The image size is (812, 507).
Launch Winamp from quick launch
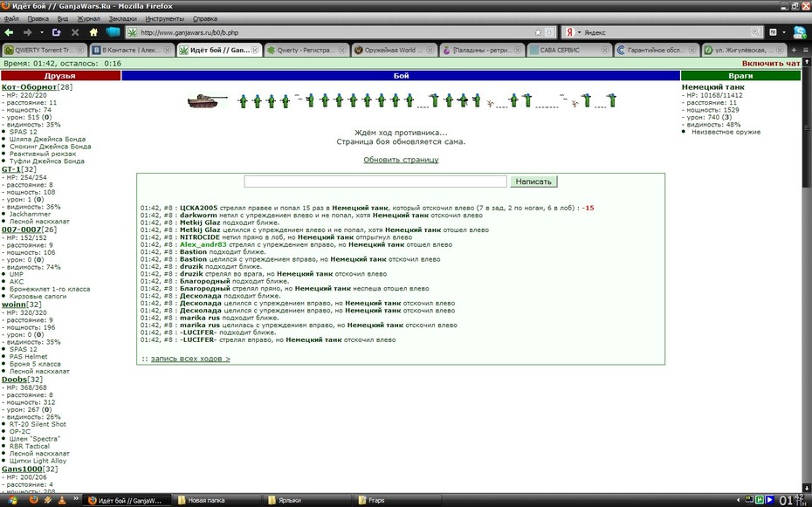pyautogui.click(x=48, y=500)
